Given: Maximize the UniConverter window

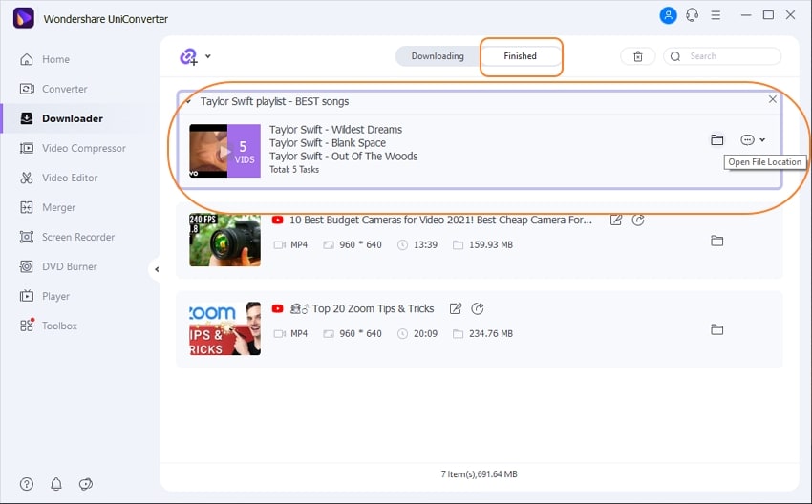Looking at the screenshot, I should point(768,15).
